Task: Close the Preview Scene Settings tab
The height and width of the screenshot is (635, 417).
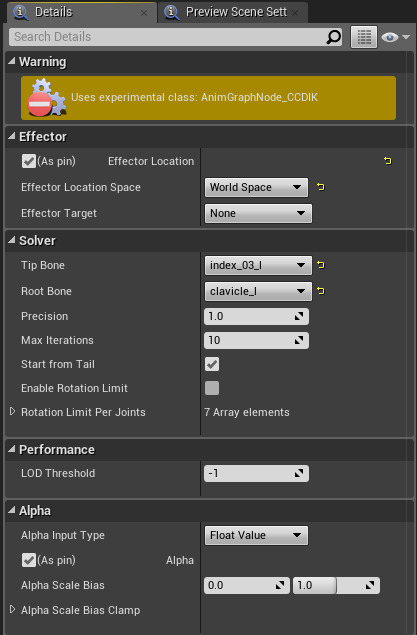Action: click(x=295, y=13)
